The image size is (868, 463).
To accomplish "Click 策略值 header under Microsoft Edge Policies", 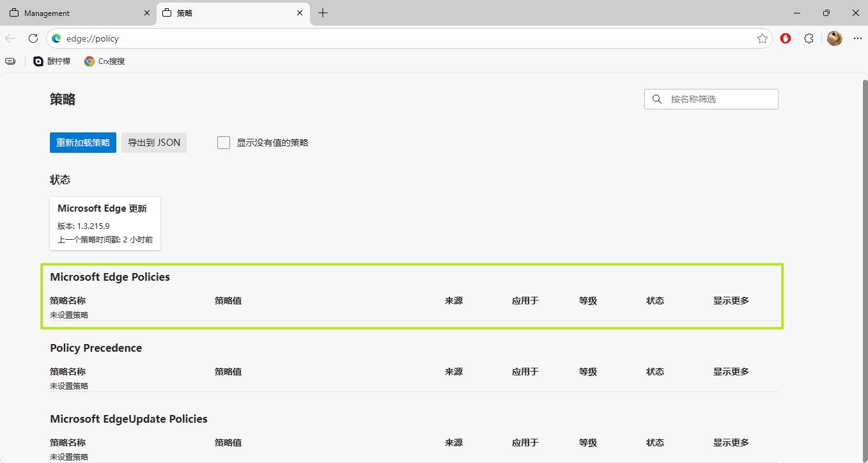I will coord(228,301).
